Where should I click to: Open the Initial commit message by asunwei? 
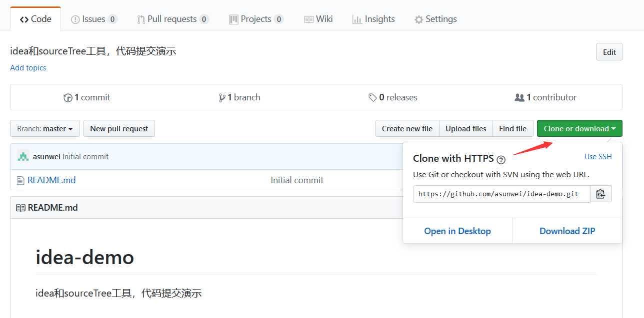pyautogui.click(x=85, y=157)
